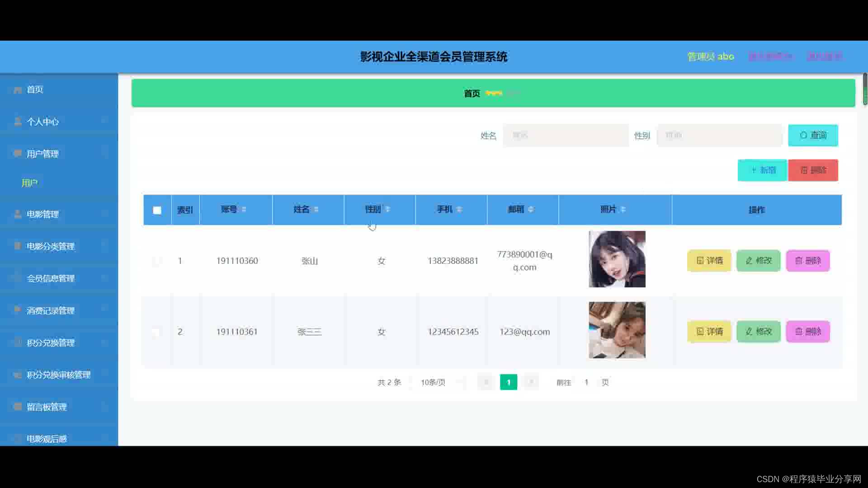Screen dimensions: 868x488
Task: Check the checkbox for row 1 张山
Action: [x=156, y=261]
